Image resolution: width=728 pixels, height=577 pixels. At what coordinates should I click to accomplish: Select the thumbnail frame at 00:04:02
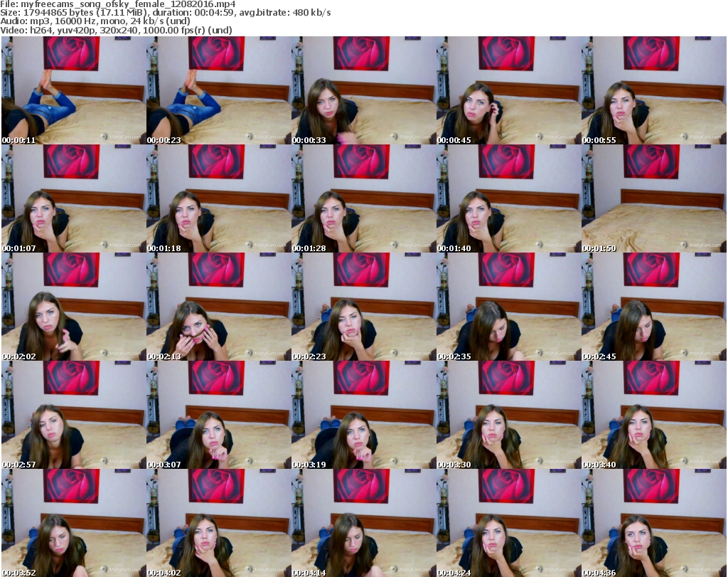point(219,523)
